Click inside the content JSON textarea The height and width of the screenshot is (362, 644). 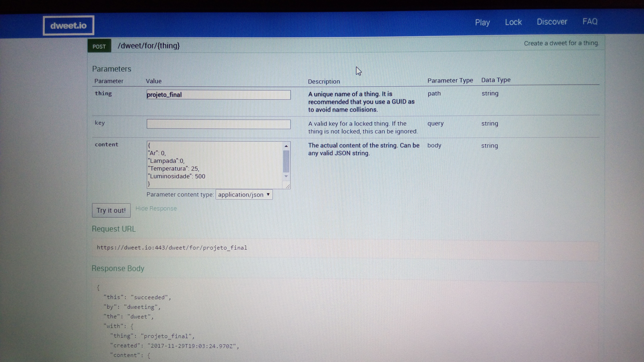[215, 165]
